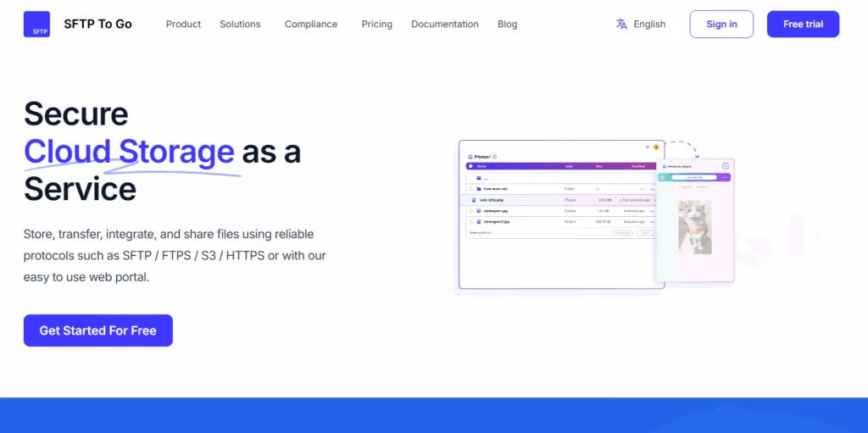Viewport: 868px width, 433px height.
Task: Click the 'Store, transfer, integrate' description paragraph
Action: (175, 255)
